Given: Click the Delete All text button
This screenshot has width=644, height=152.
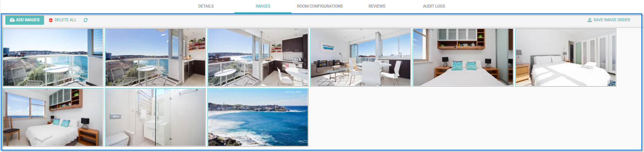Looking at the screenshot, I should click(x=65, y=20).
